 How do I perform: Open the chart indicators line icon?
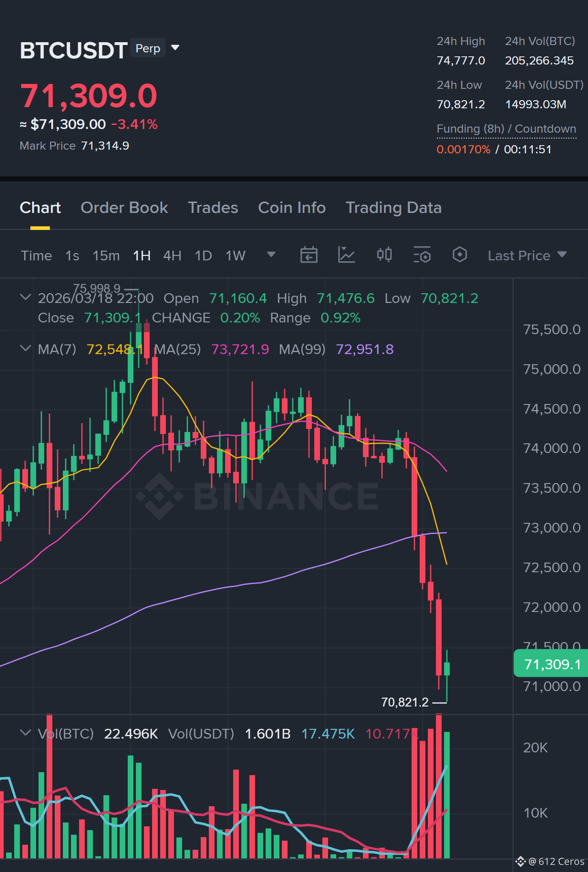click(x=346, y=255)
